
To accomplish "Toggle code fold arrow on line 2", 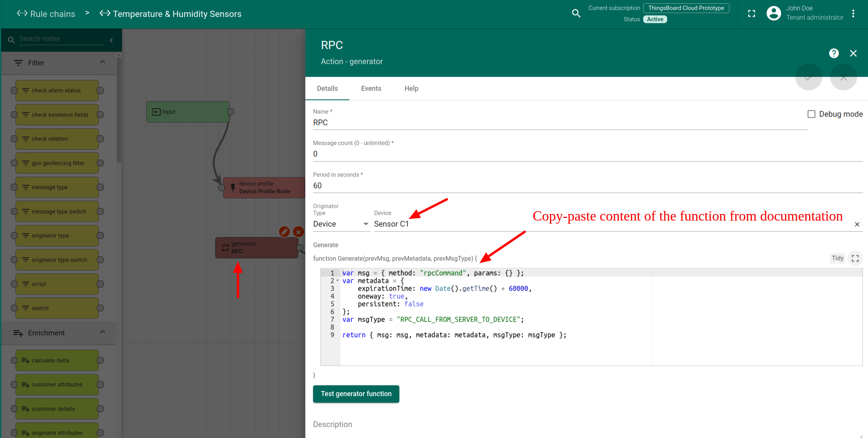I will coord(337,281).
